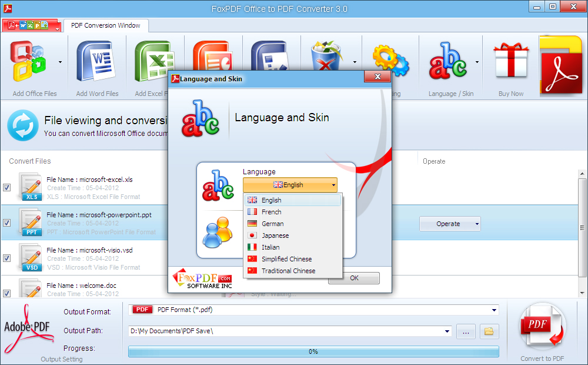This screenshot has width=588, height=365.
Task: Click the browse button with three dots
Action: click(x=466, y=331)
